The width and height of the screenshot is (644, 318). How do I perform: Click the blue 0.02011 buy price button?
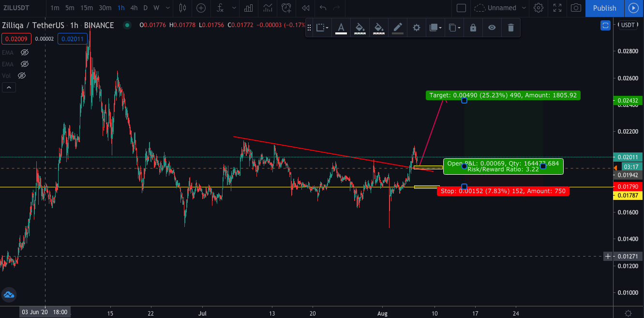(x=72, y=39)
